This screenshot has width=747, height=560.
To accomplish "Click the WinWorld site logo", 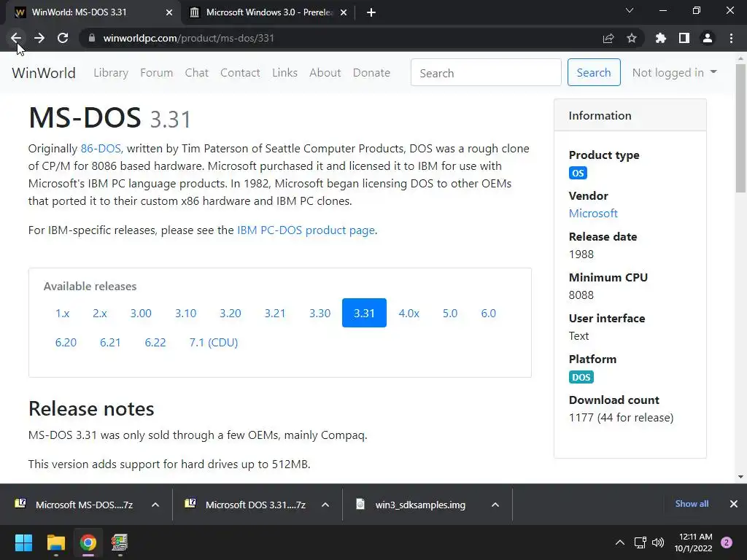I will tap(44, 73).
